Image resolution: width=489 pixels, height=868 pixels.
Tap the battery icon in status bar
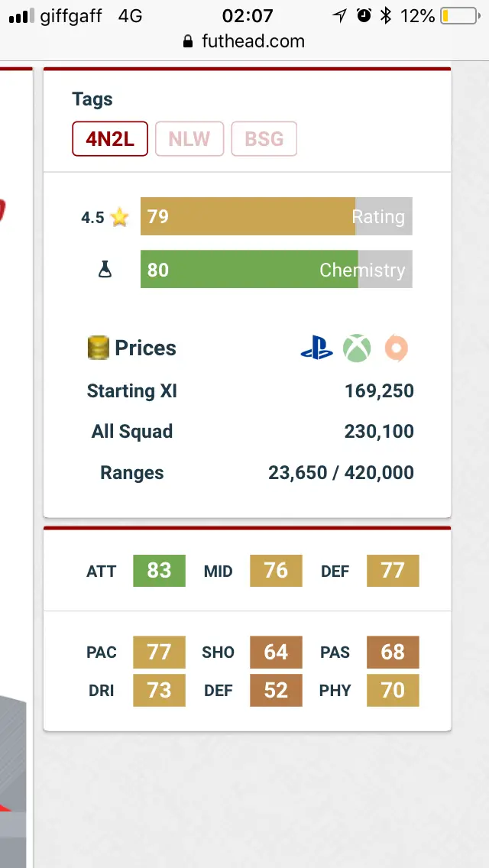click(x=460, y=16)
